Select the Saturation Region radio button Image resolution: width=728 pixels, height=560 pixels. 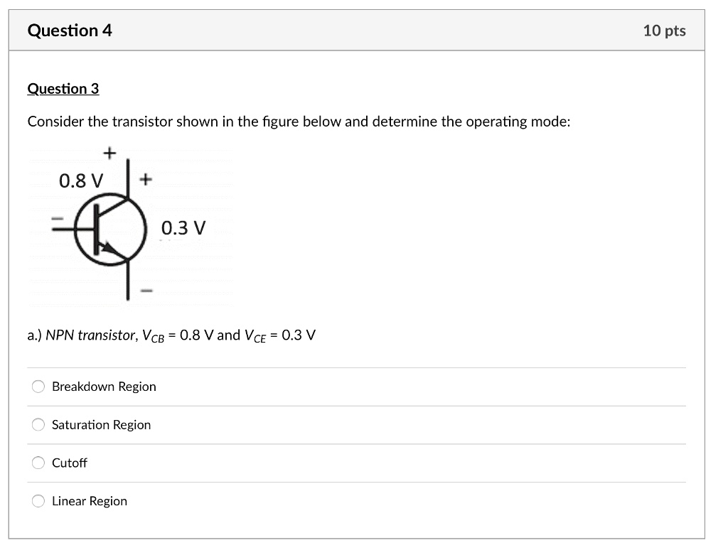[x=38, y=424]
